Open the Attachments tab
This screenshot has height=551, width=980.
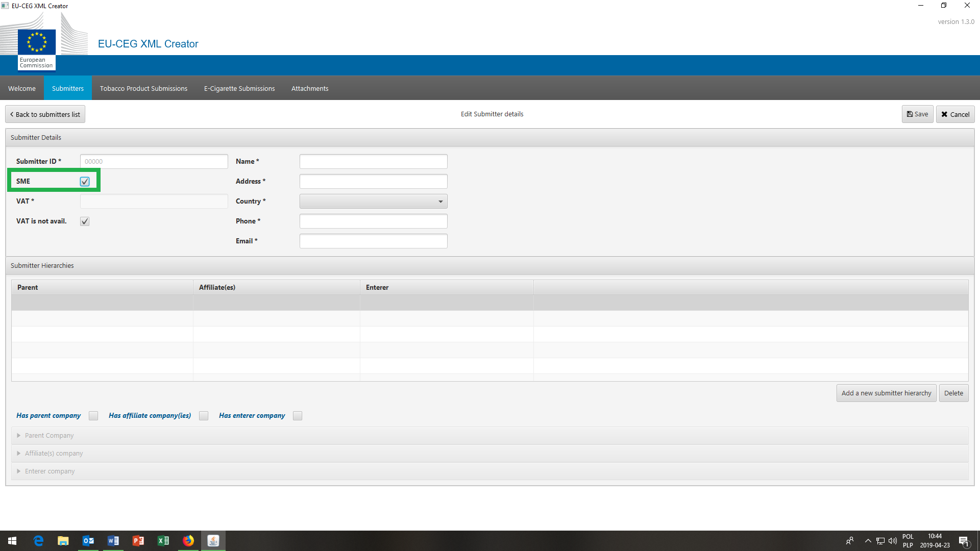pos(309,88)
